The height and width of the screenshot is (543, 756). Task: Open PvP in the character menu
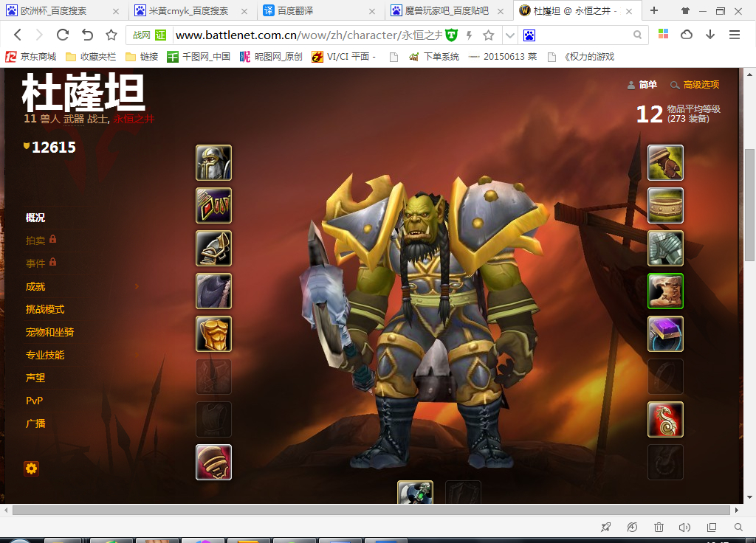click(34, 401)
